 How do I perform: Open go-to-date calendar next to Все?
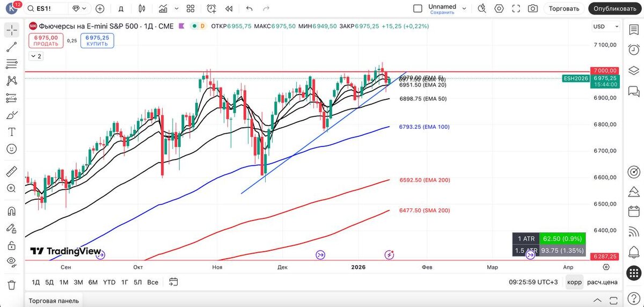[173, 282]
